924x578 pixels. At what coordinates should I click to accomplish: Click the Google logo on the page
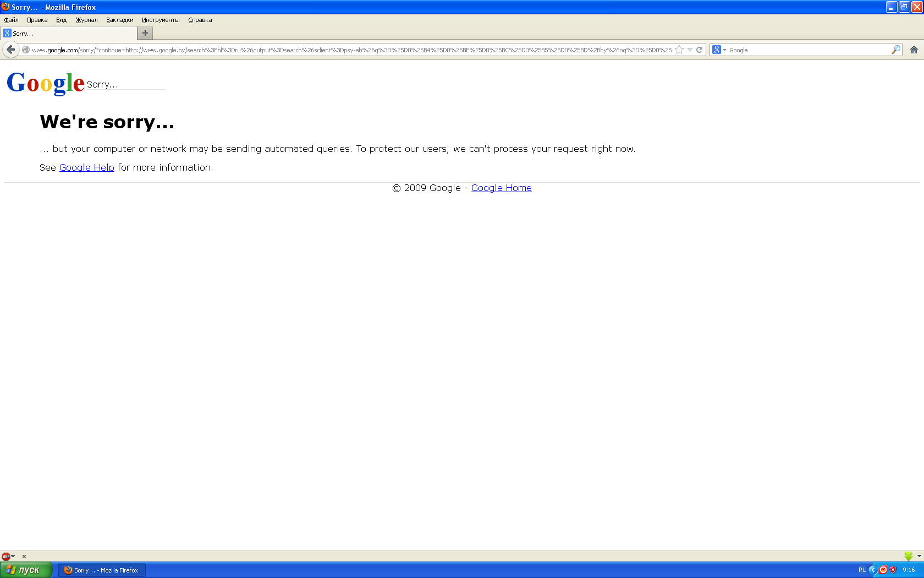[46, 83]
